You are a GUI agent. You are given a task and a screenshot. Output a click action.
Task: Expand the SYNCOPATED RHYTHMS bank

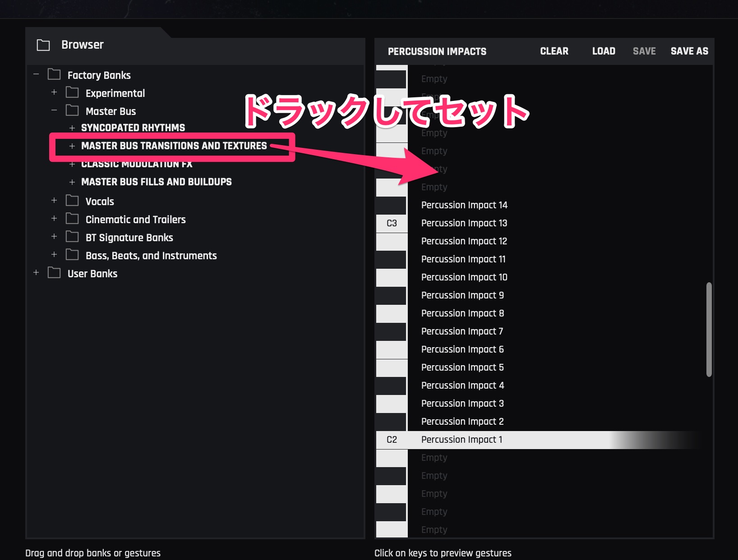coord(72,128)
